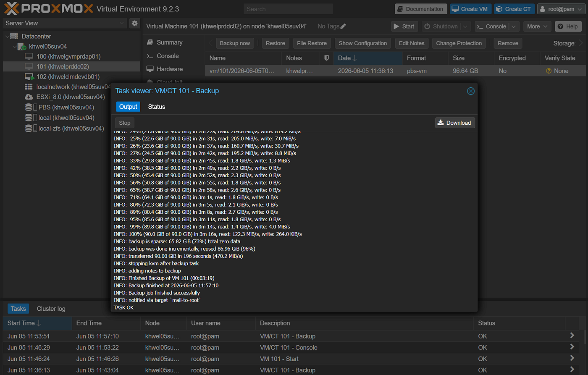Select the backup row dated 2026-06-05 11:36:13
588x375 pixels.
click(395, 71)
